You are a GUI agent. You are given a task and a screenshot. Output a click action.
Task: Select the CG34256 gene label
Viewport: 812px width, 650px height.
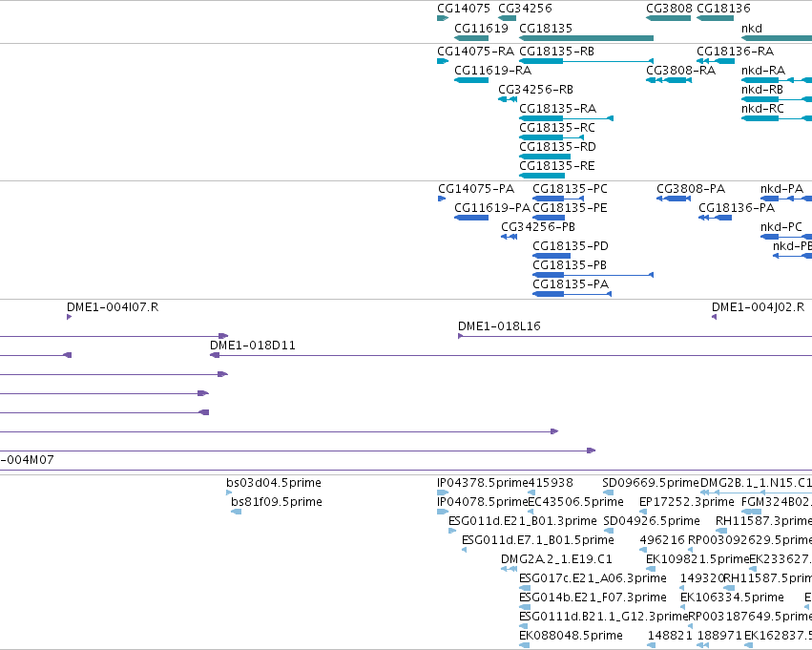(x=525, y=9)
